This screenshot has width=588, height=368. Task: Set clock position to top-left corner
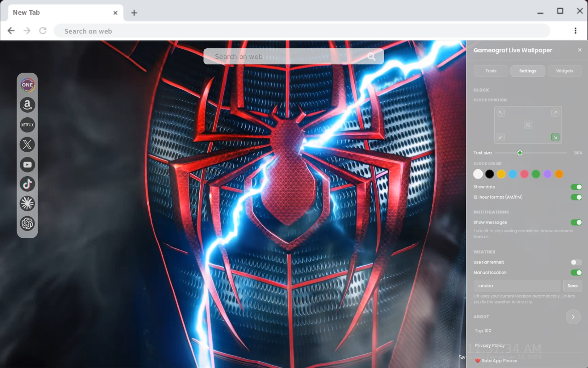pos(501,113)
